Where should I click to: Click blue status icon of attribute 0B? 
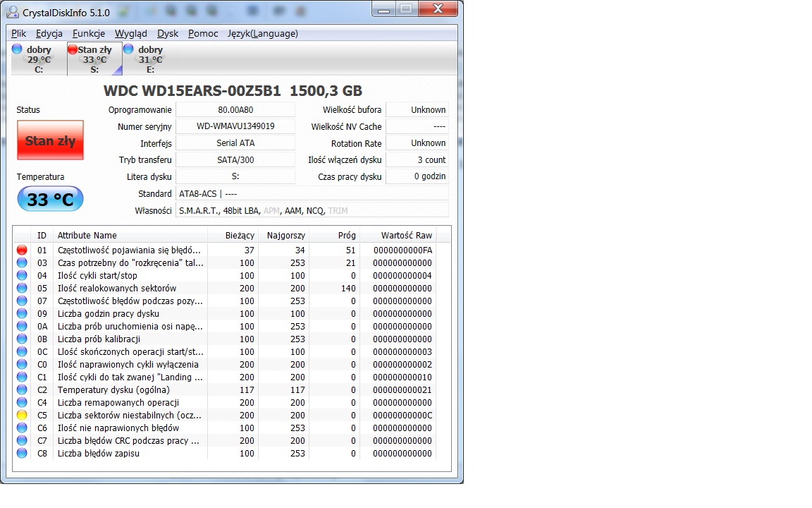[x=22, y=339]
